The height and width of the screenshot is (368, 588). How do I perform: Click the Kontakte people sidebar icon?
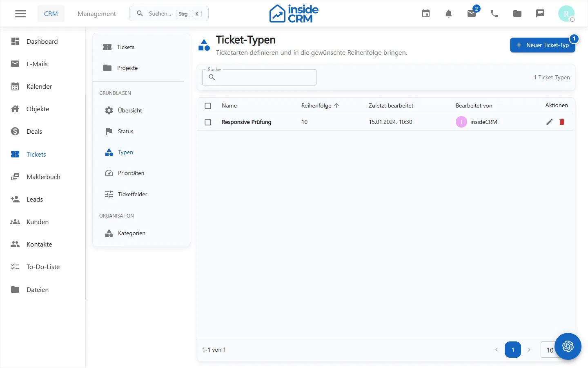(15, 244)
